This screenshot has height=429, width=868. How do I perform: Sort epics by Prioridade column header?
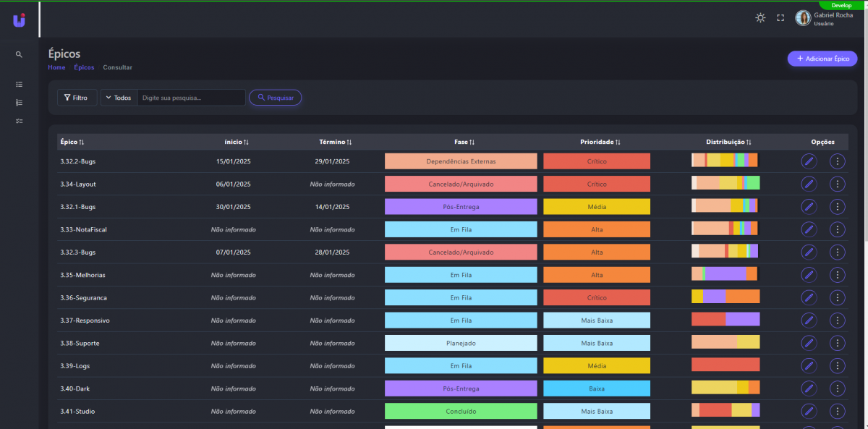600,143
